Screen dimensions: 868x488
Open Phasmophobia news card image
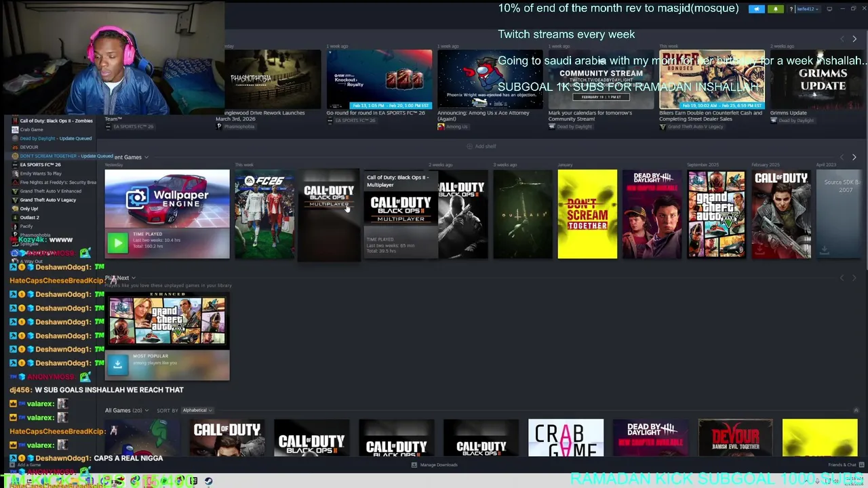pyautogui.click(x=273, y=79)
